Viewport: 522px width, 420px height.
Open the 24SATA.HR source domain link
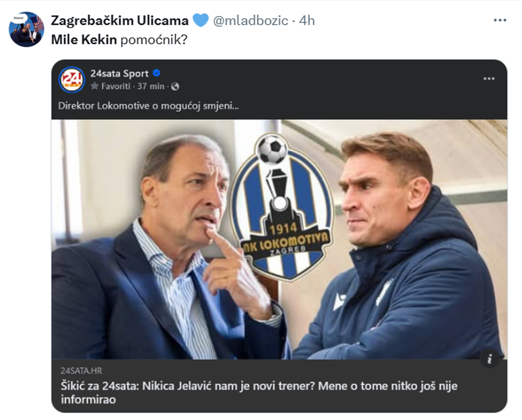pyautogui.click(x=81, y=371)
